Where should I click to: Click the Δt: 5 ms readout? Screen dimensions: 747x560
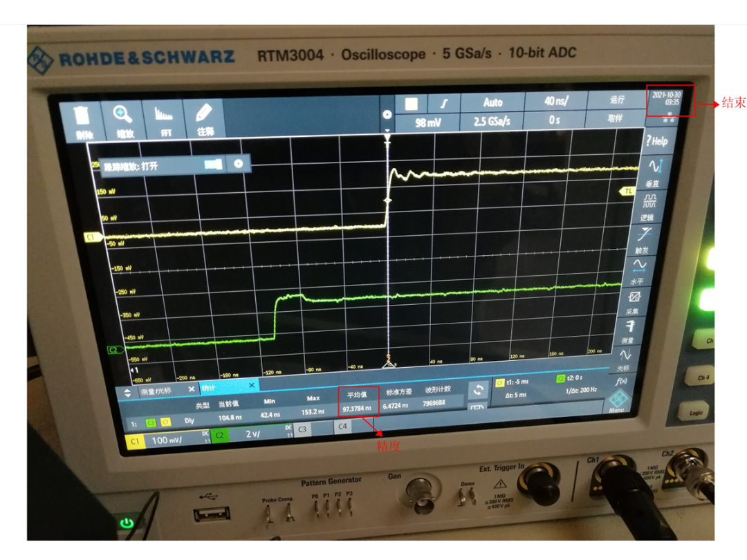pos(517,395)
